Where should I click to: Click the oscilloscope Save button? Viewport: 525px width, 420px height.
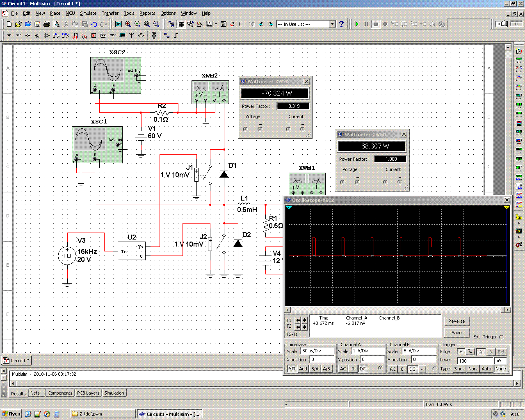click(457, 333)
